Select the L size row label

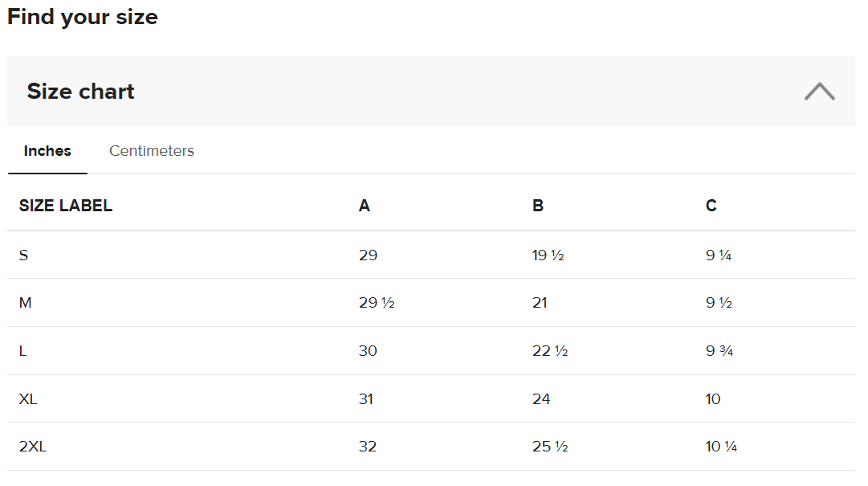(x=23, y=351)
